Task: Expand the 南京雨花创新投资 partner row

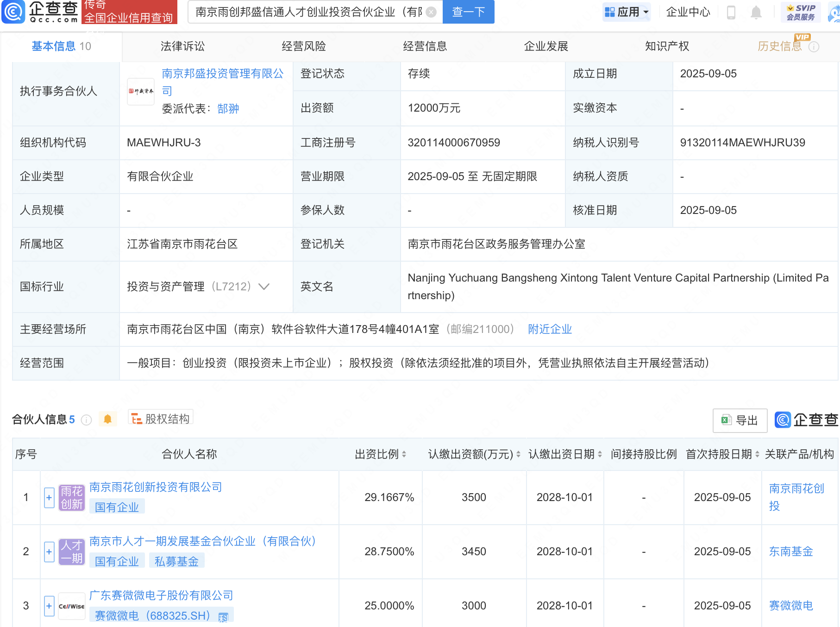Action: click(49, 498)
